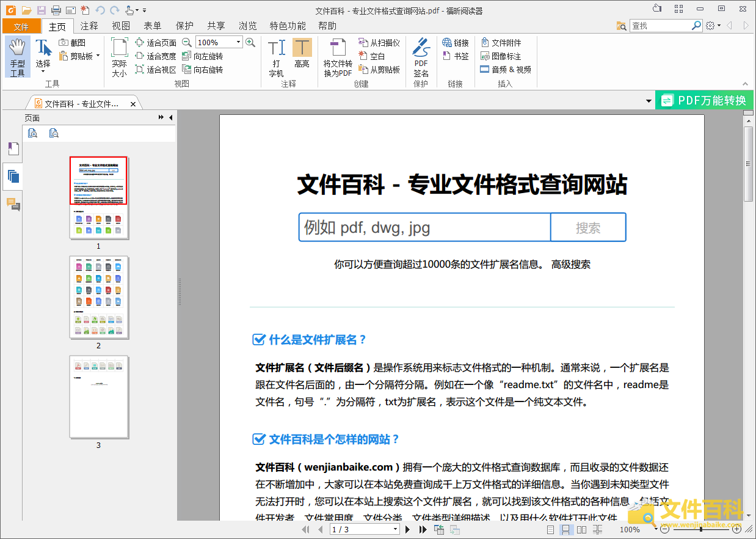Open the Clipboard (剪贴板) dropdown arrow
Viewport: 756px width, 539px height.
coord(98,56)
